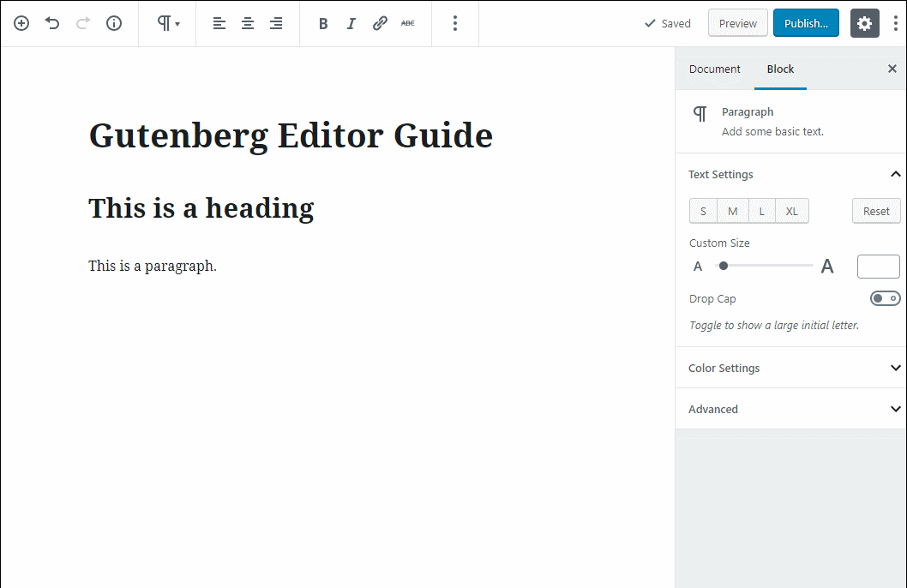Click the Preview button
The width and height of the screenshot is (907, 588).
pyautogui.click(x=737, y=23)
